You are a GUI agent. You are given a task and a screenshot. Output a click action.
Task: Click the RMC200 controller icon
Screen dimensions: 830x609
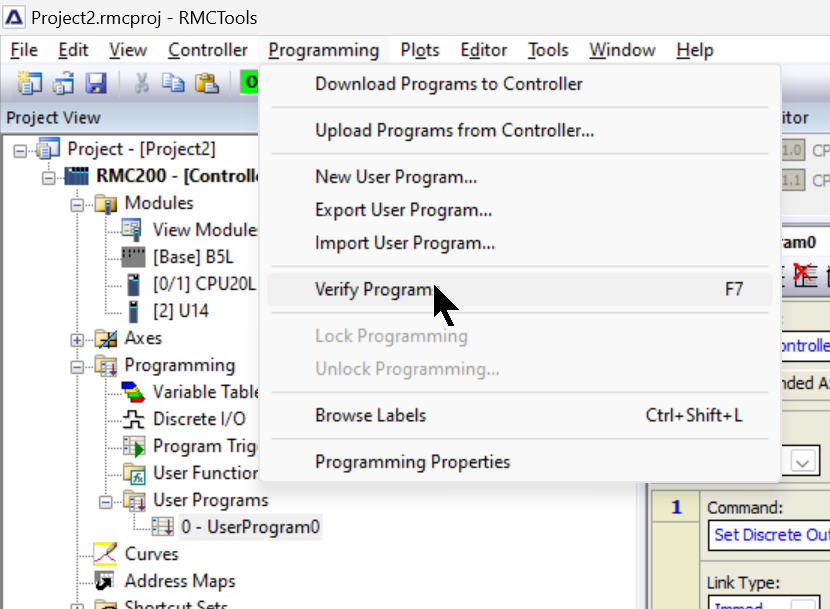click(77, 176)
